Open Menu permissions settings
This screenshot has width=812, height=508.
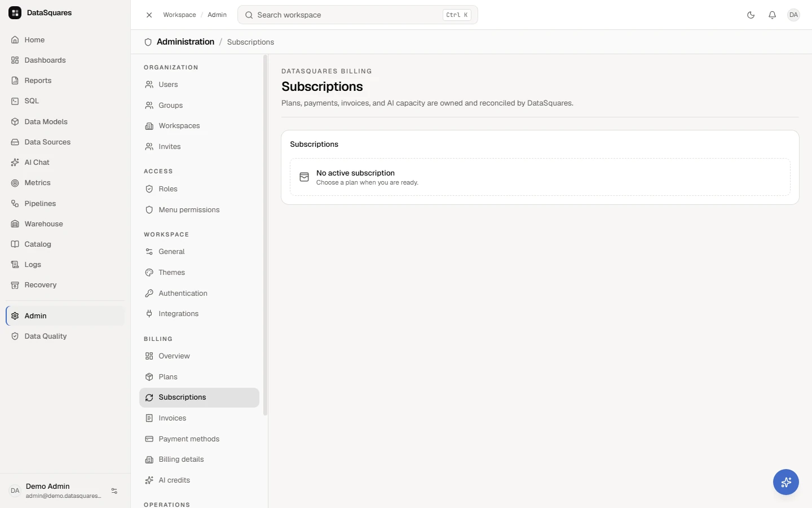pos(199,210)
